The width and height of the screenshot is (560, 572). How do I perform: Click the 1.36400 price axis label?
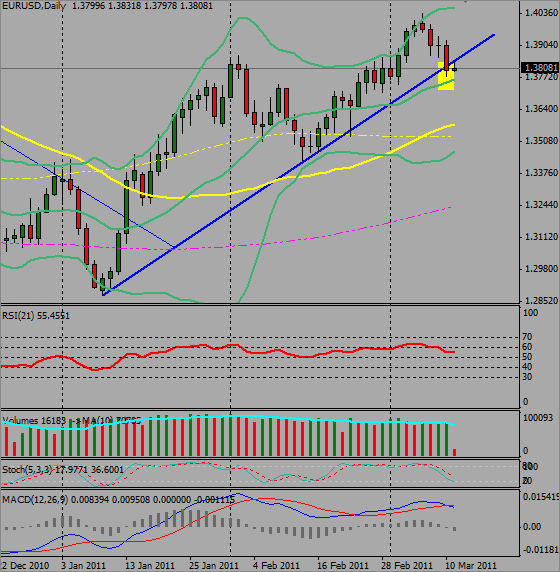coord(541,109)
